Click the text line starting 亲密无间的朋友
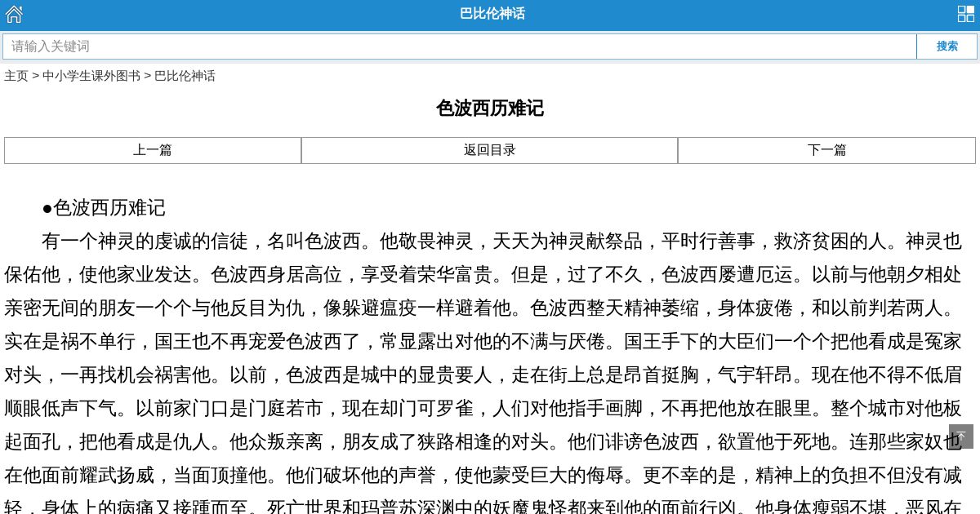Image resolution: width=980 pixels, height=514 pixels. [x=483, y=308]
